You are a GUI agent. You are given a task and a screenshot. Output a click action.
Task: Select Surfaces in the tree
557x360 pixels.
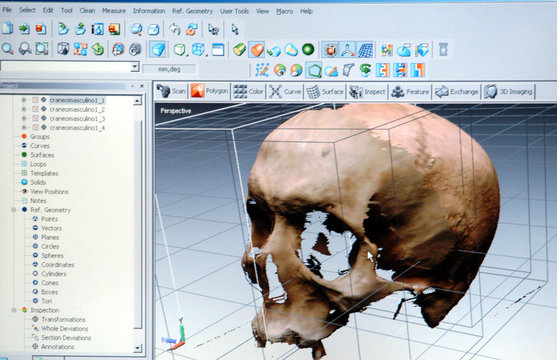point(42,155)
